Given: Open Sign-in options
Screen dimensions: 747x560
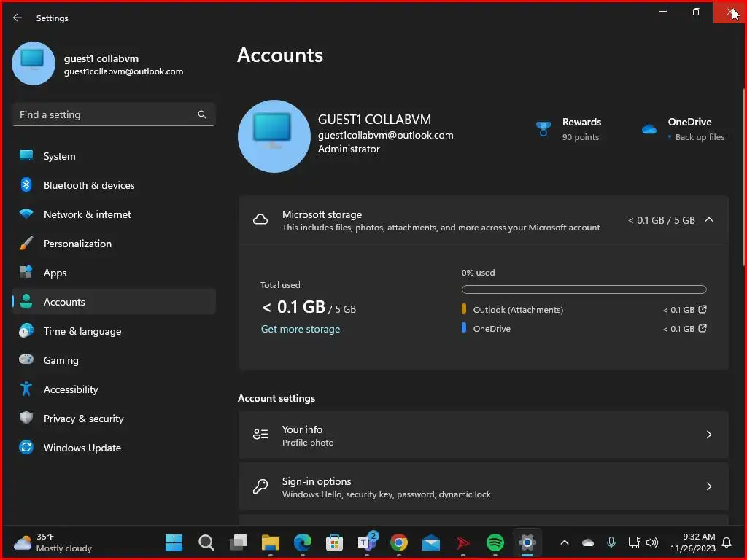Looking at the screenshot, I should [x=483, y=486].
